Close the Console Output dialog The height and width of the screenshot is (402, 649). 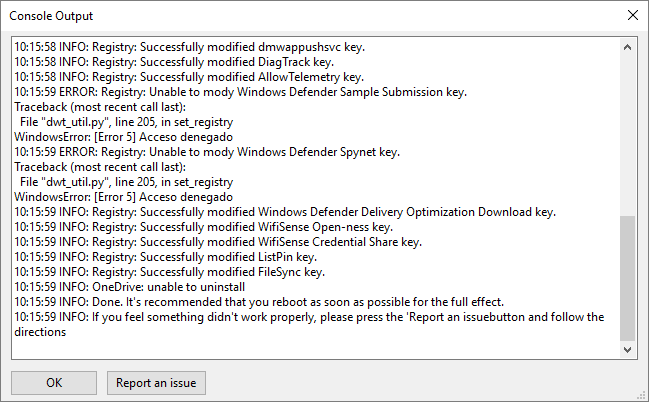point(631,15)
